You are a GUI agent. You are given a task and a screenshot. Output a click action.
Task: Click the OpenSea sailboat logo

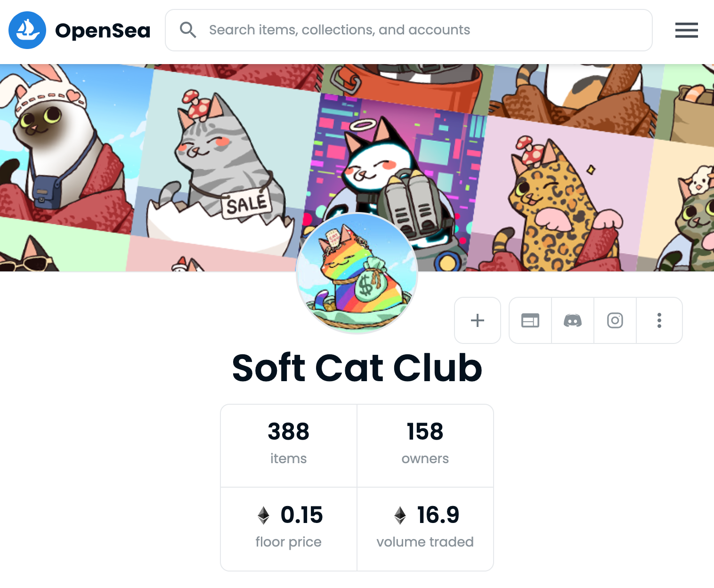(x=27, y=30)
